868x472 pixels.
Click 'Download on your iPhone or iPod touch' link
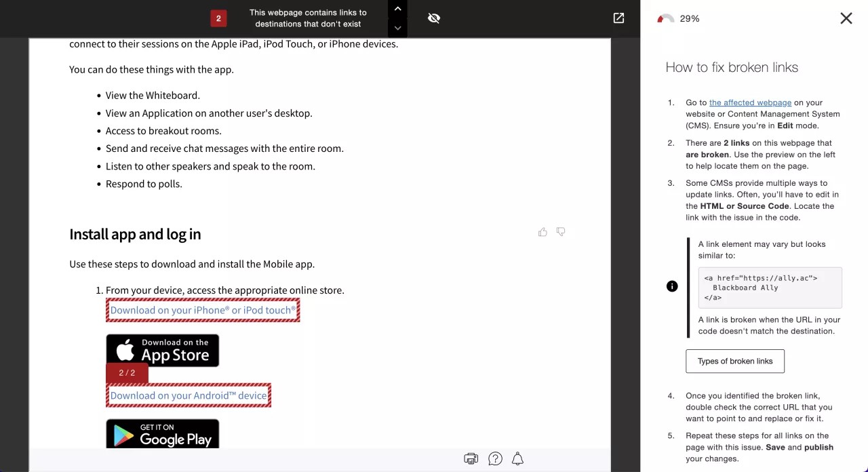coord(203,310)
